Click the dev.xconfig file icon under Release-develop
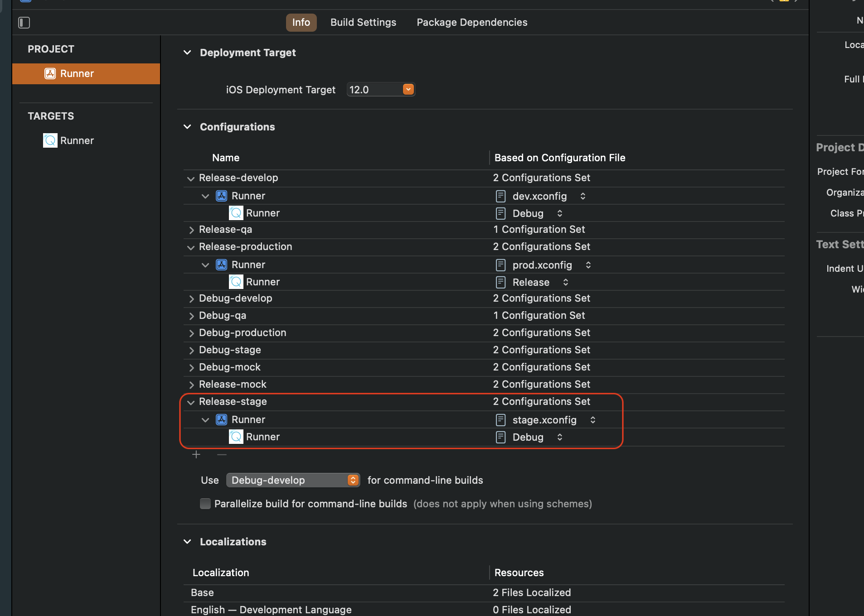This screenshot has width=864, height=616. point(500,196)
